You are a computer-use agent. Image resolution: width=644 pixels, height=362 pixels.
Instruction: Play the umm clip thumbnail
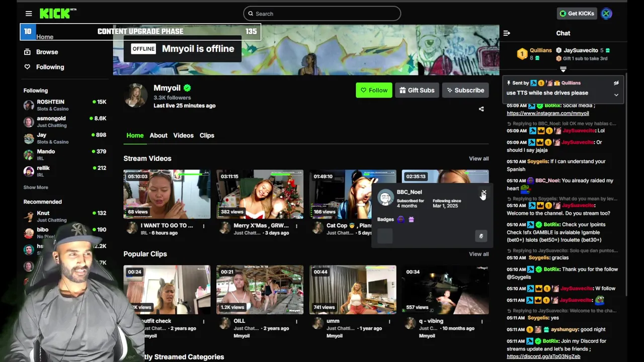point(353,290)
